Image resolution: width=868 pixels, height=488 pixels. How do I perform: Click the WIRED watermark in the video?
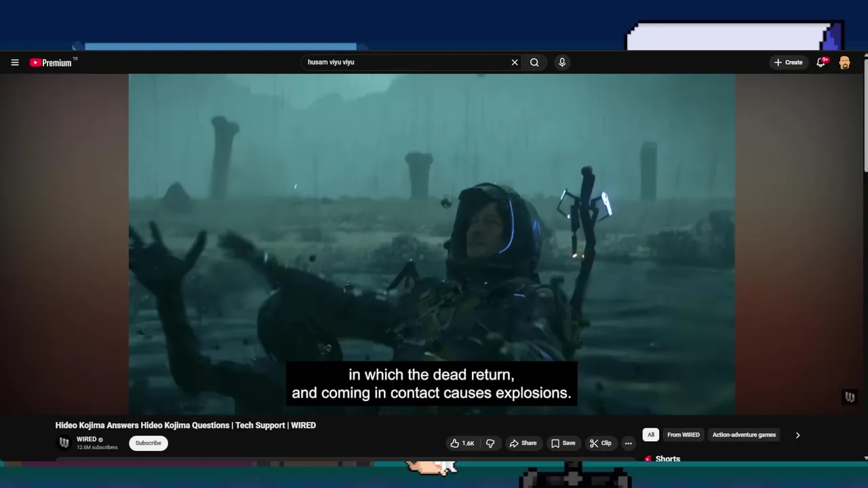(850, 397)
